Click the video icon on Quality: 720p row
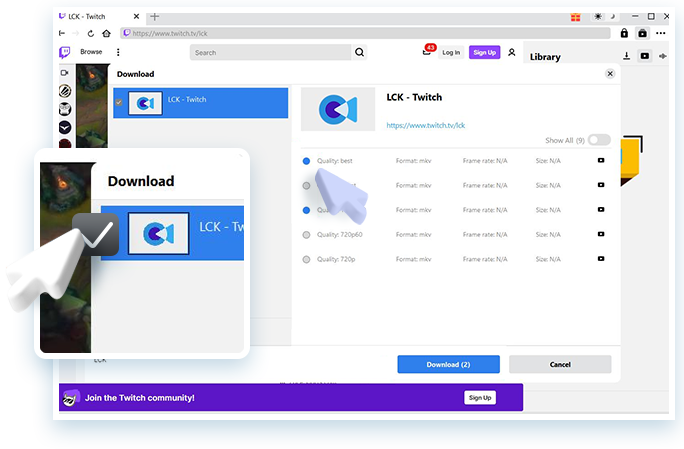Screen dimensions: 684x449 (601, 258)
